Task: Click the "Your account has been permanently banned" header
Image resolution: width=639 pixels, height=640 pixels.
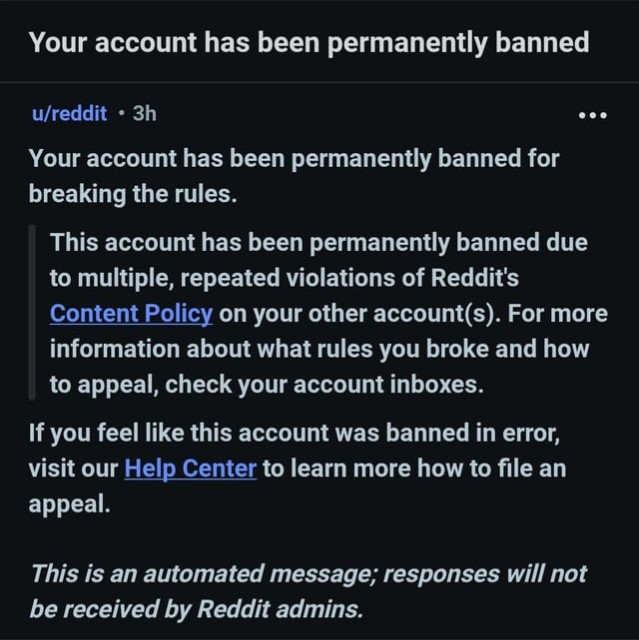Action: tap(308, 43)
